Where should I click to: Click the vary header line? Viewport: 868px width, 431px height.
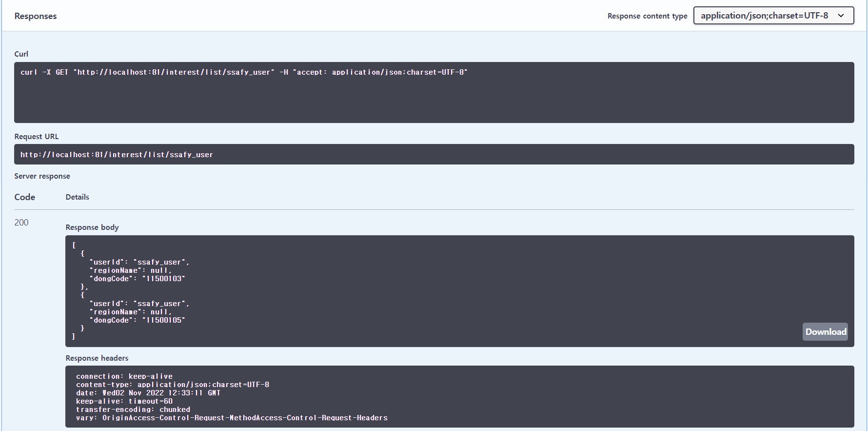pyautogui.click(x=232, y=418)
